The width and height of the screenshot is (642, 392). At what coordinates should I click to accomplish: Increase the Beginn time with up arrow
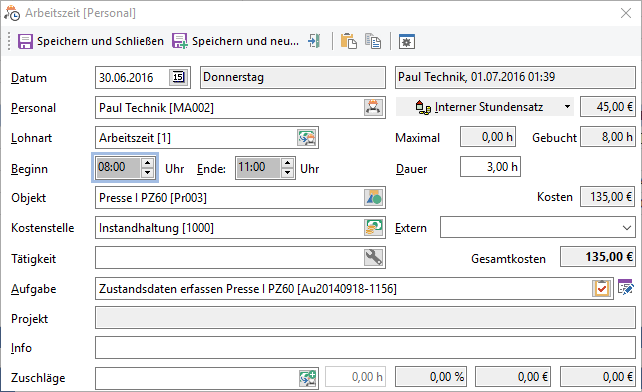click(x=147, y=163)
